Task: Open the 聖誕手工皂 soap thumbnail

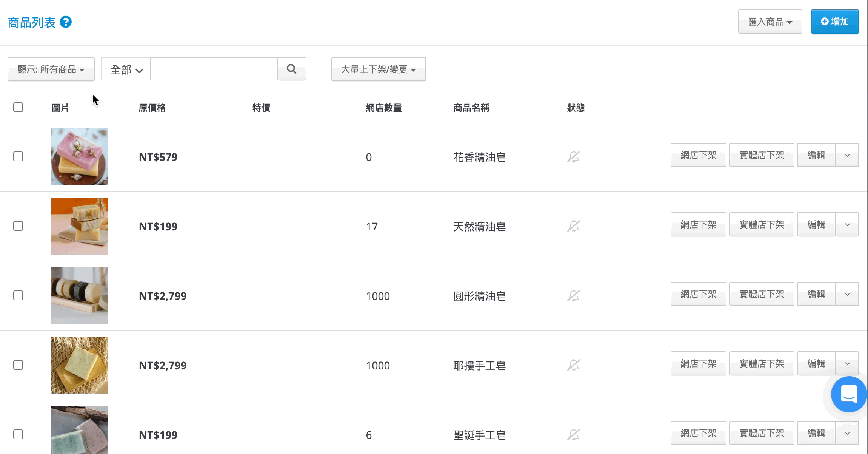Action: (x=80, y=430)
